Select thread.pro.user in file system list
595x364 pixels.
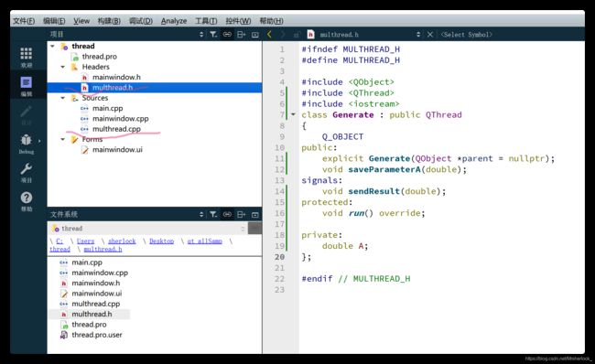97,335
